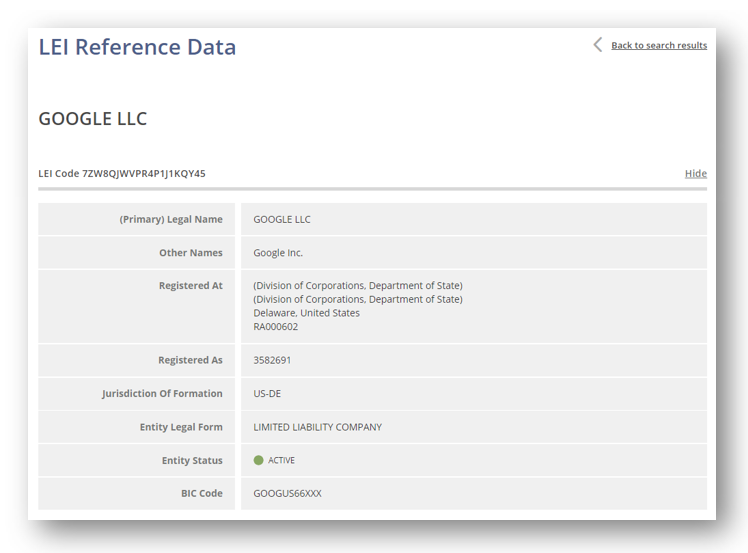
Task: Click the GOOGLE LLC company title
Action: (x=93, y=118)
